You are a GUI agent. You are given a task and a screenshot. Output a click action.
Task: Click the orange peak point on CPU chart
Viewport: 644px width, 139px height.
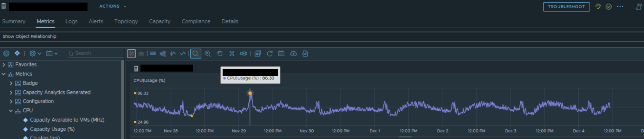pos(250,93)
